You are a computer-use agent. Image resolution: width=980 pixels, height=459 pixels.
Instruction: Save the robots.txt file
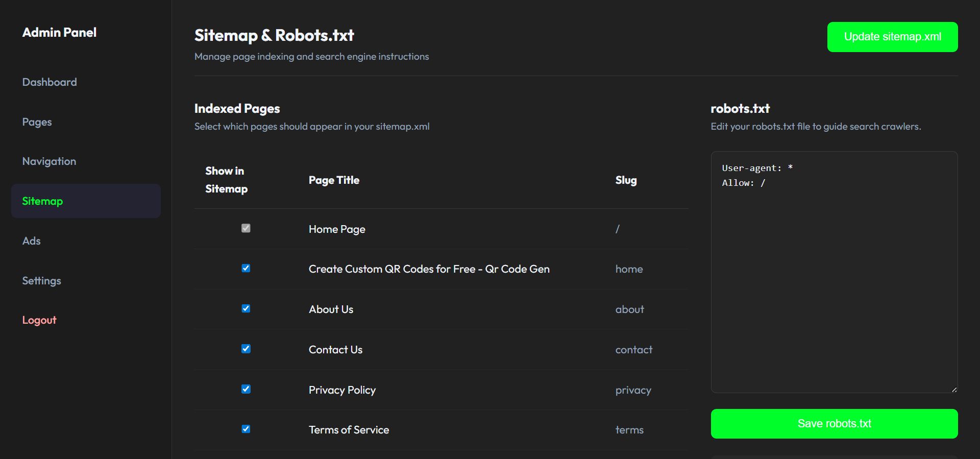pyautogui.click(x=834, y=424)
